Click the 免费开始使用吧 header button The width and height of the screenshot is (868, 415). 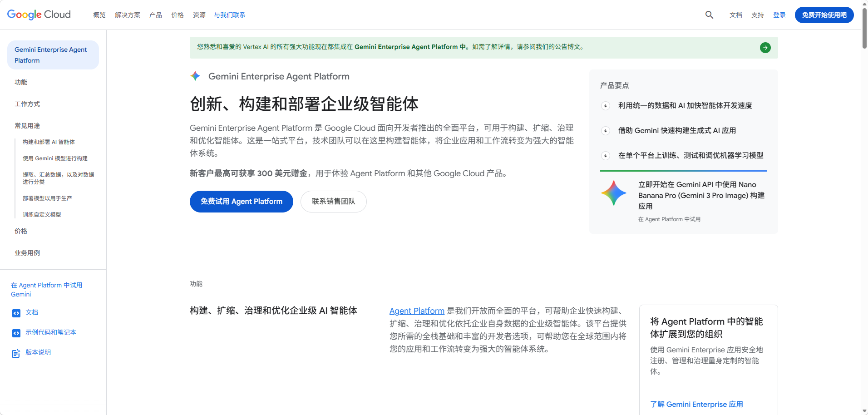tap(824, 15)
